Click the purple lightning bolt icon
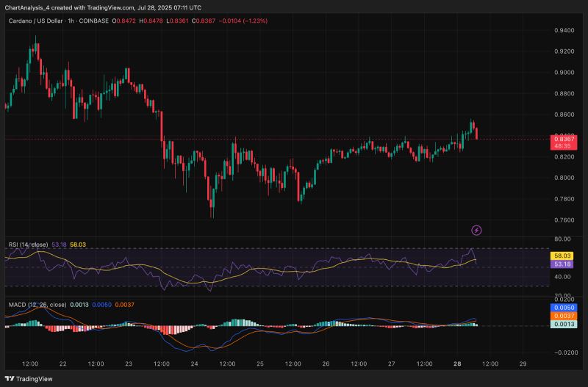Viewport: 588px width, 387px height. (476, 230)
